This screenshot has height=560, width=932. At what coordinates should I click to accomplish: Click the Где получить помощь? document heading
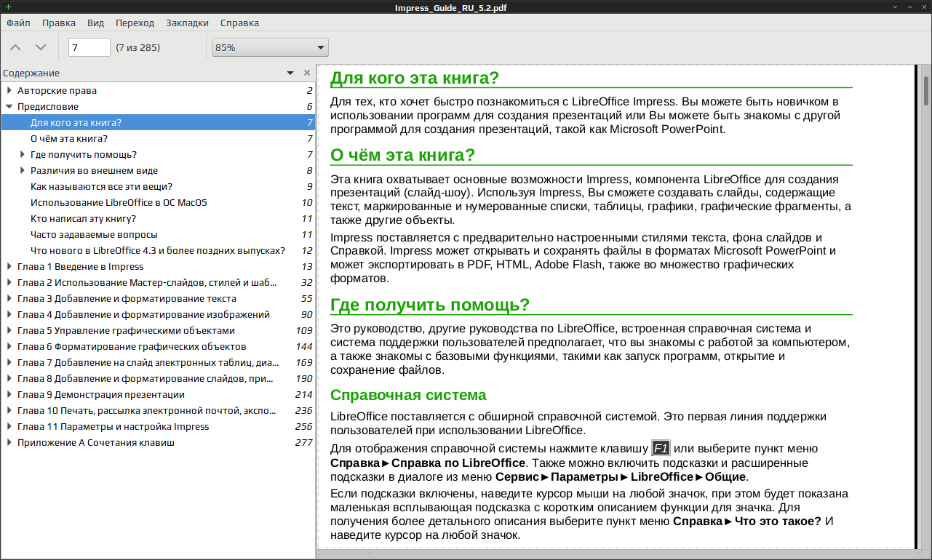coord(430,304)
